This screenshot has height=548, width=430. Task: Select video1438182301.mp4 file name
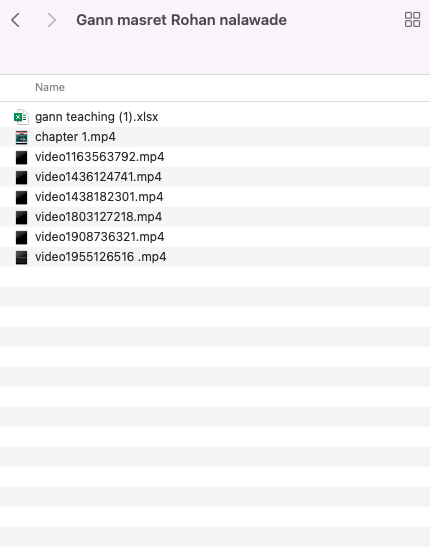coord(99,197)
